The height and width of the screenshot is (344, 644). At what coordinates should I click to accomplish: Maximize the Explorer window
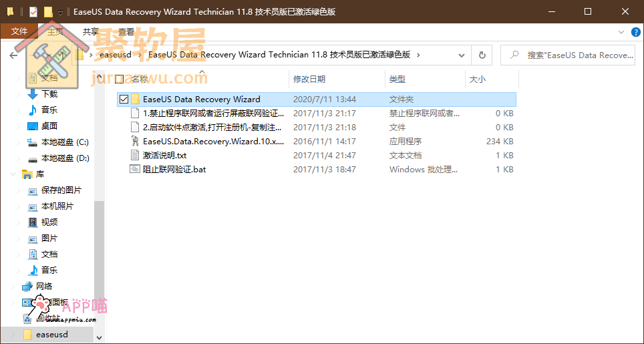[588, 11]
